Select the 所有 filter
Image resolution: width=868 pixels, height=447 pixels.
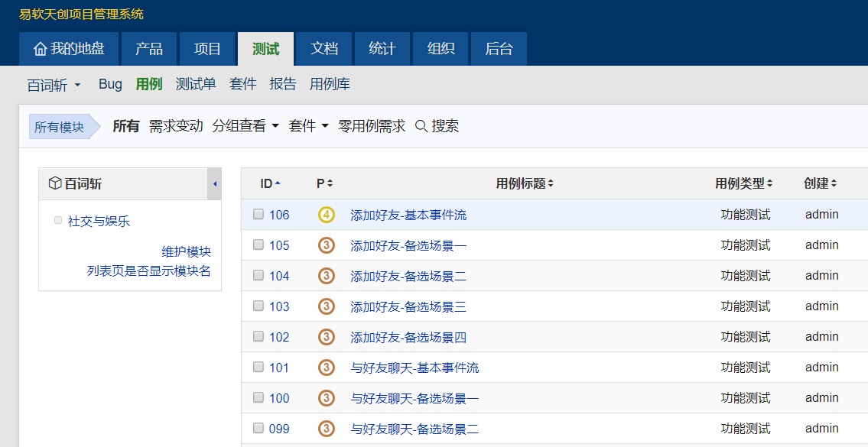click(x=126, y=126)
